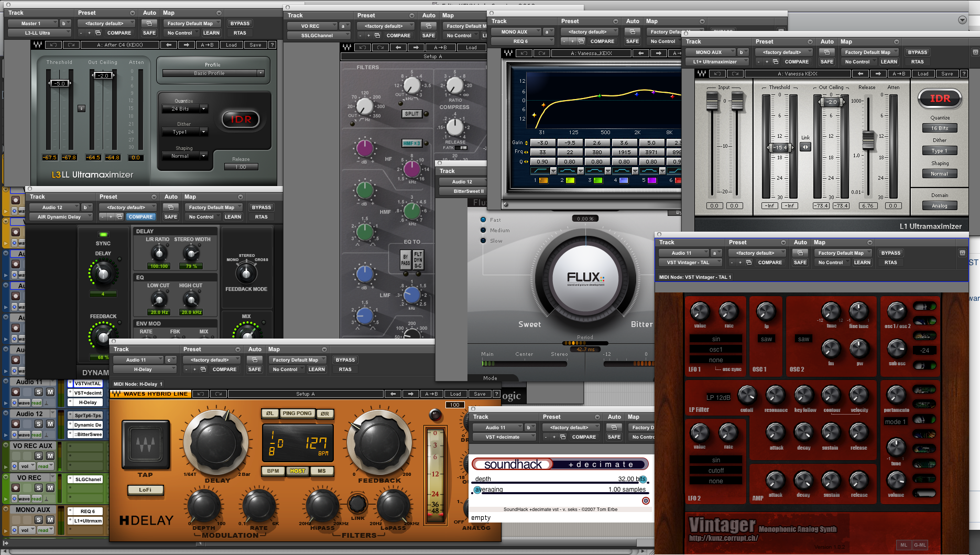The width and height of the screenshot is (980, 555).
Task: Enable PING PONG mode in H-Delay
Action: point(297,413)
